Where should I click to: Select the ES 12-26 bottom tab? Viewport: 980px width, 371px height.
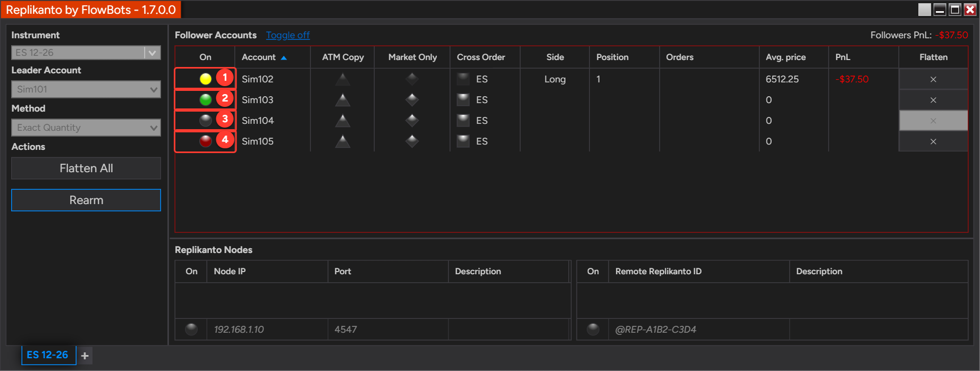pos(48,355)
